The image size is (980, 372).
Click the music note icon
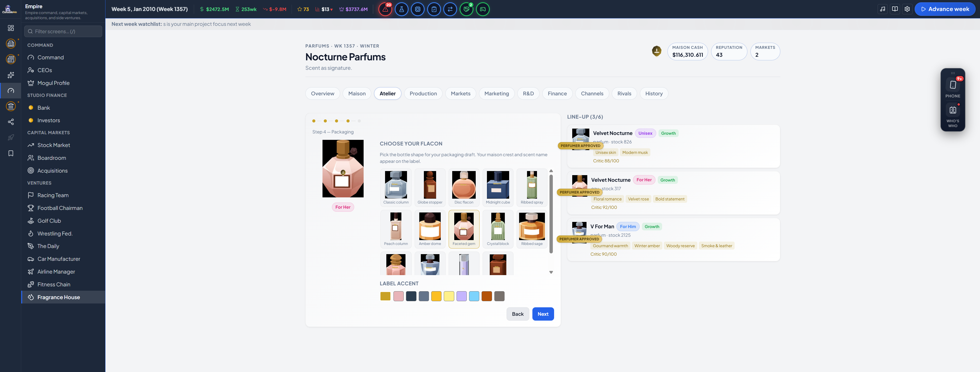tap(883, 9)
